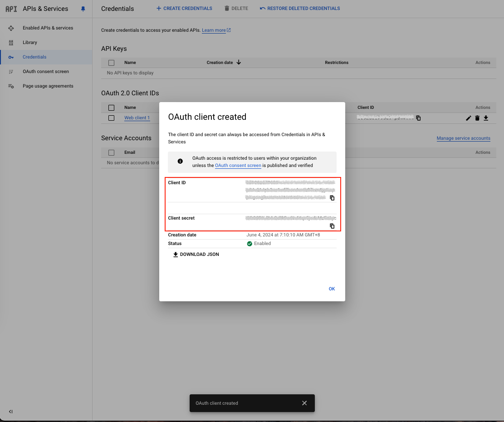Image resolution: width=504 pixels, height=422 pixels.
Task: Tick the Service Accounts header checkbox
Action: click(111, 152)
